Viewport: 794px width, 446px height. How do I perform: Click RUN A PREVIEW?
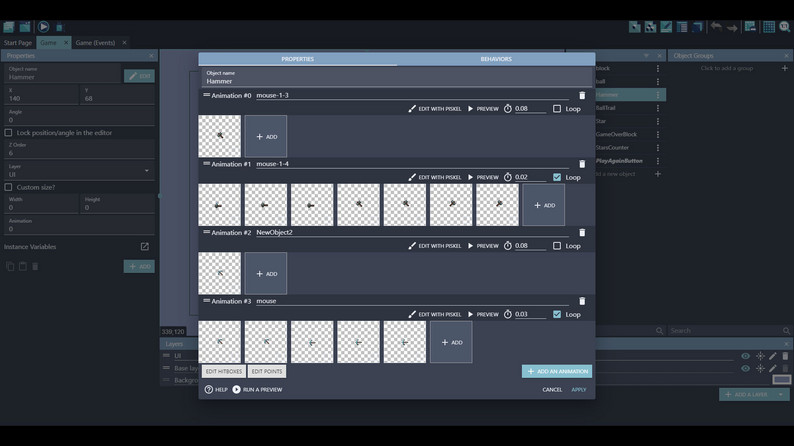pyautogui.click(x=257, y=390)
